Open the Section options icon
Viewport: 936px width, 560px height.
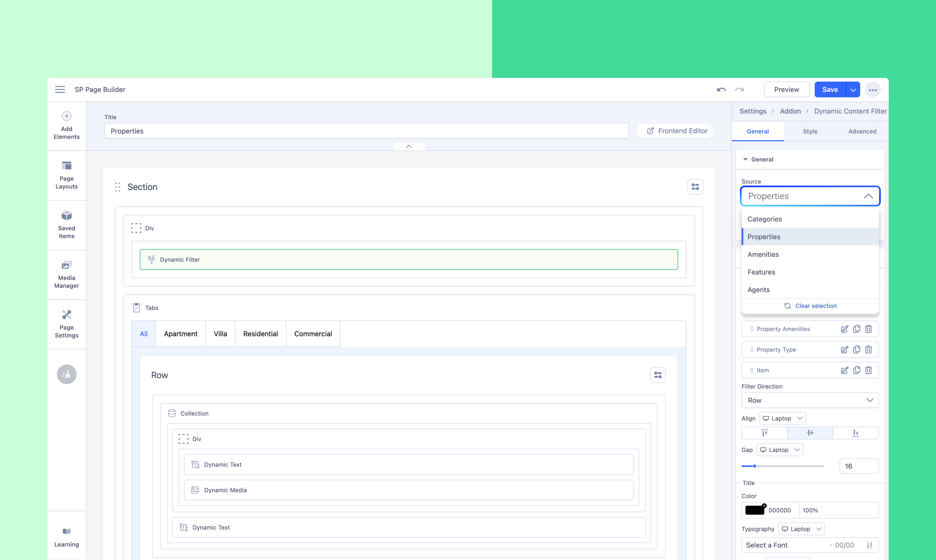point(695,187)
